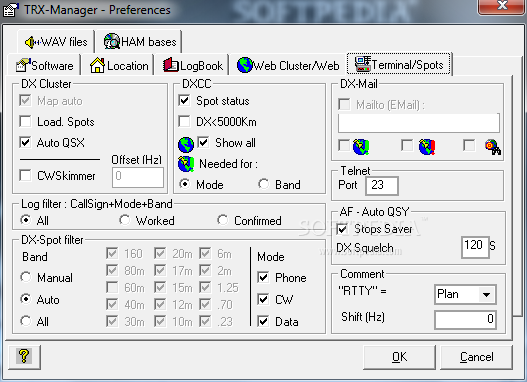Confirm preferences with the OK button
Image resolution: width=527 pixels, height=382 pixels.
pyautogui.click(x=399, y=357)
